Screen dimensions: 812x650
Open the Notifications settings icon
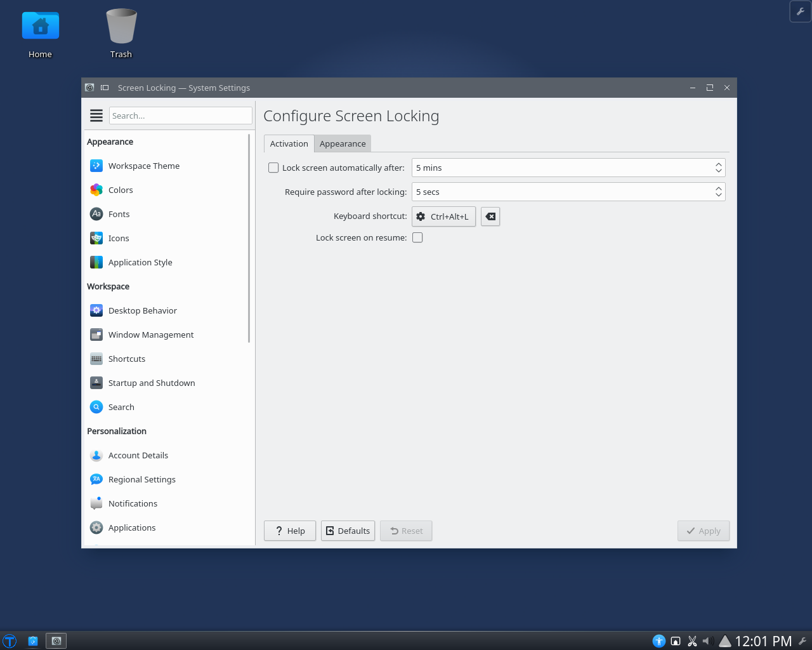pyautogui.click(x=96, y=503)
